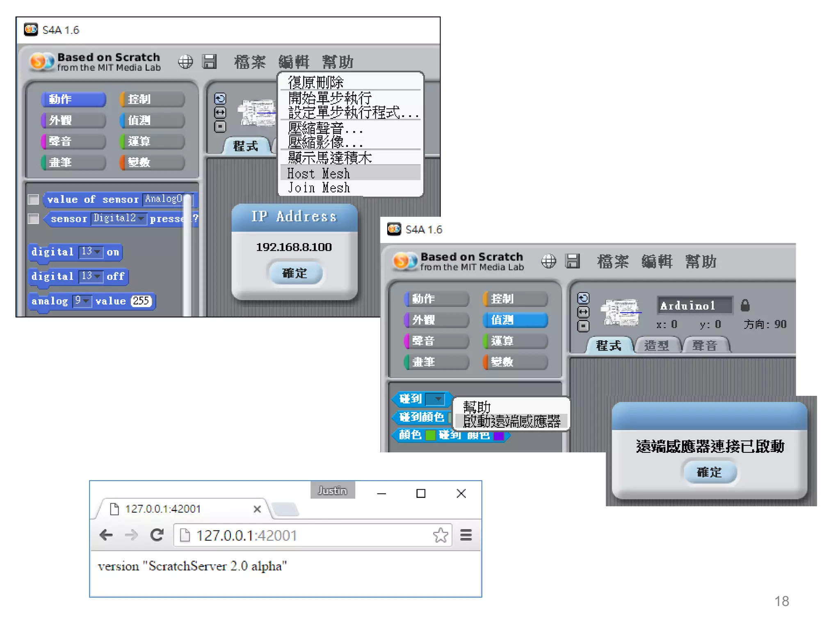Bookmark page with the star icon
Image resolution: width=840 pixels, height=630 pixels.
click(x=440, y=535)
